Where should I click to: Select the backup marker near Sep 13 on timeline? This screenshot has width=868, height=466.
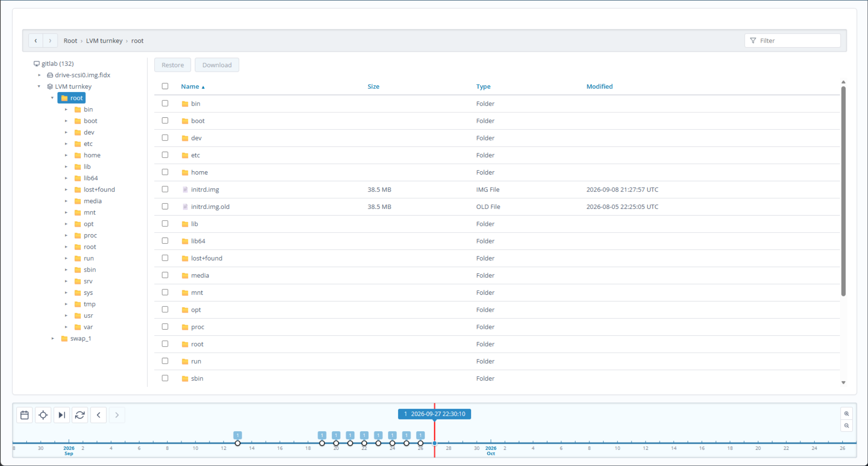[x=238, y=443]
